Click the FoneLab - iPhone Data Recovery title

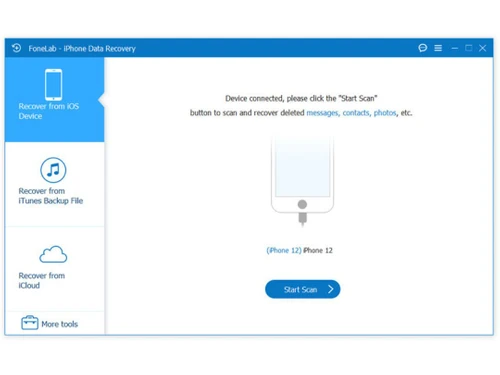(82, 49)
